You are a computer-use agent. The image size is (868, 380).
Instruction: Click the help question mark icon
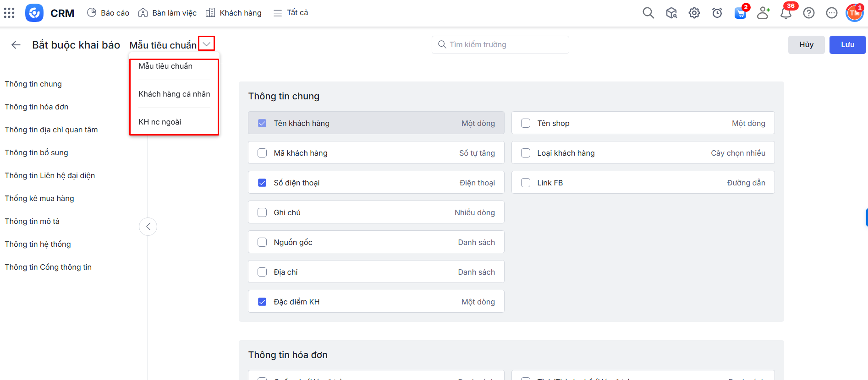(x=809, y=13)
